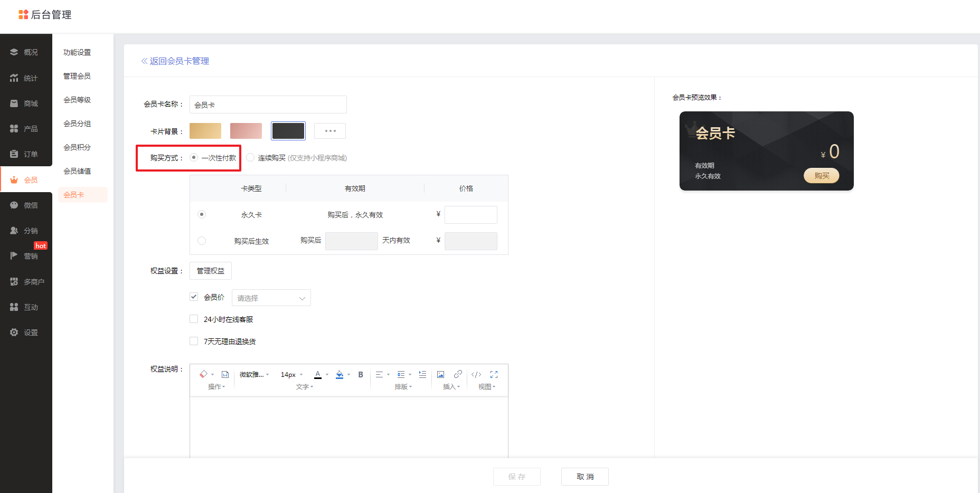Click the rich text editor content area

click(x=349, y=427)
